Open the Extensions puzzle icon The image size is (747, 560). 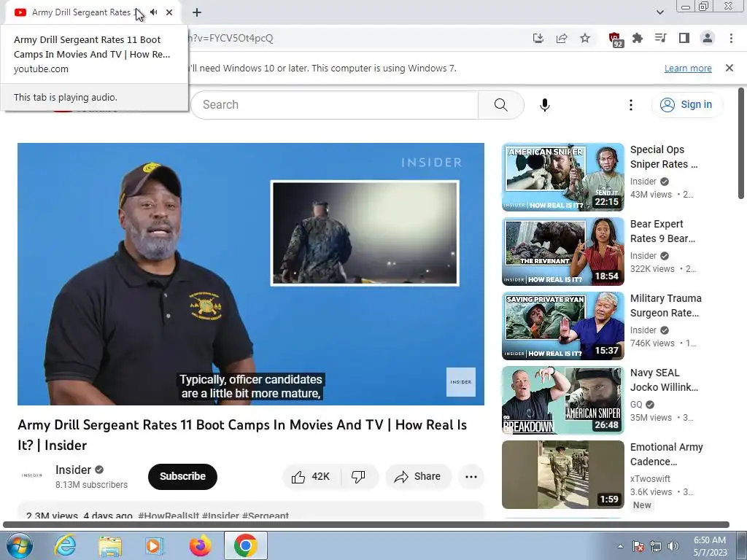coord(638,38)
